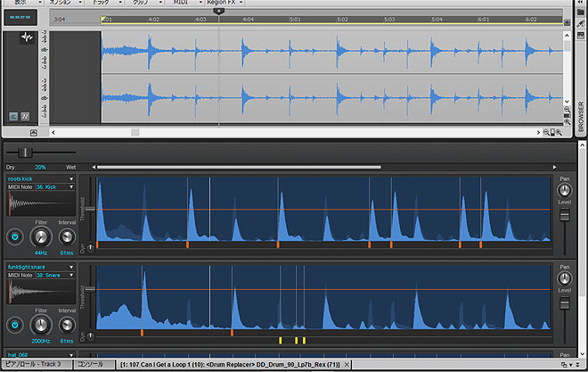Viewport: 588px width, 372px height.
Task: Toggle the kick track power button
Action: (15, 237)
